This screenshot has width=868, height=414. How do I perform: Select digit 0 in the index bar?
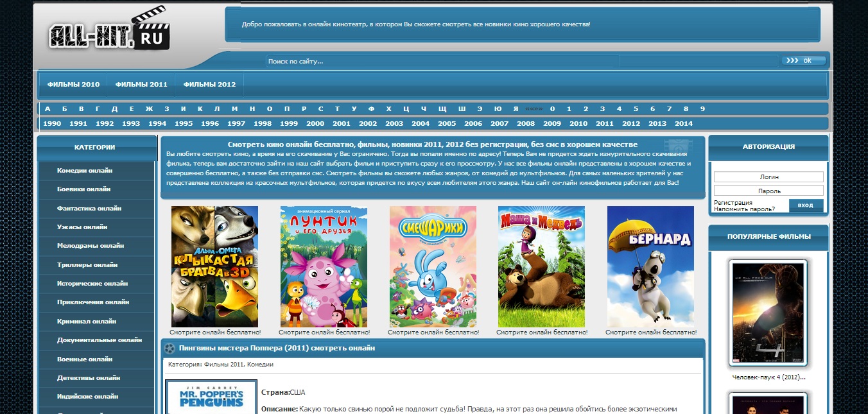click(552, 109)
